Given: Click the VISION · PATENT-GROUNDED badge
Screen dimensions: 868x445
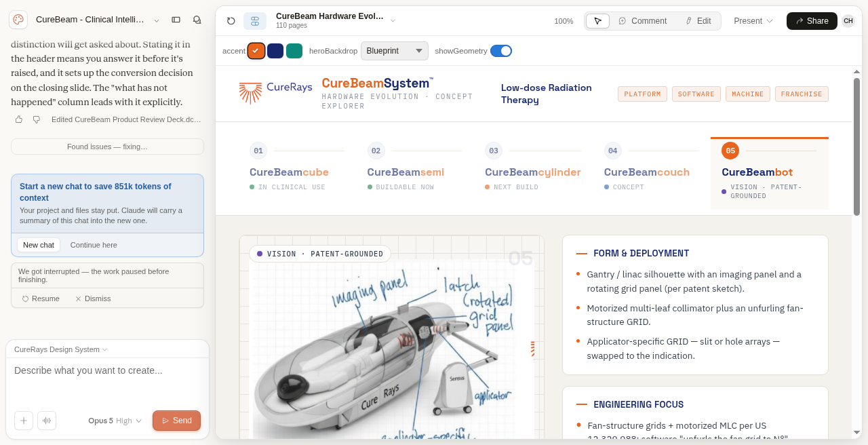Looking at the screenshot, I should [320, 254].
